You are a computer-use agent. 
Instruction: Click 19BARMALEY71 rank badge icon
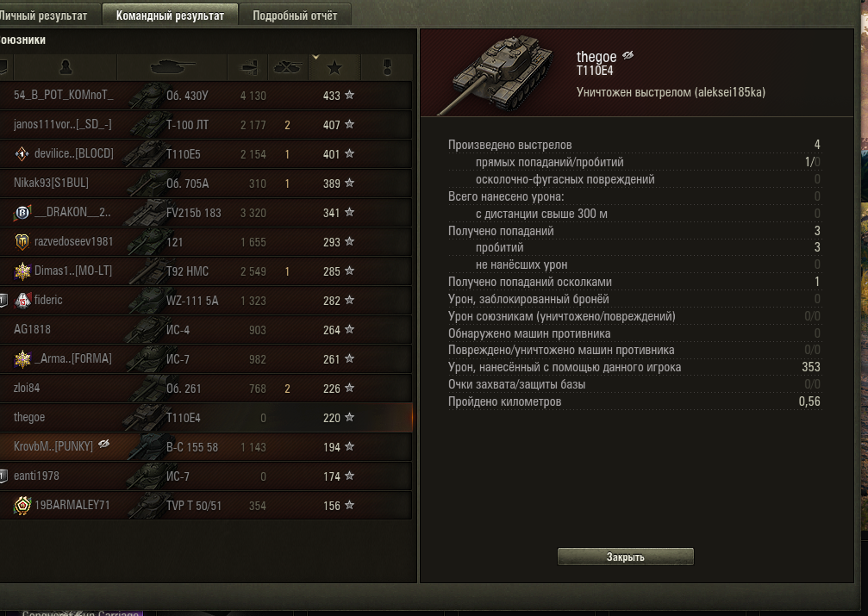pyautogui.click(x=22, y=506)
